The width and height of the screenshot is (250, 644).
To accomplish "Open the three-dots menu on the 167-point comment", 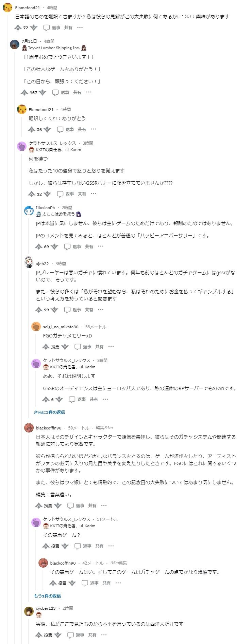I will click(x=89, y=92).
